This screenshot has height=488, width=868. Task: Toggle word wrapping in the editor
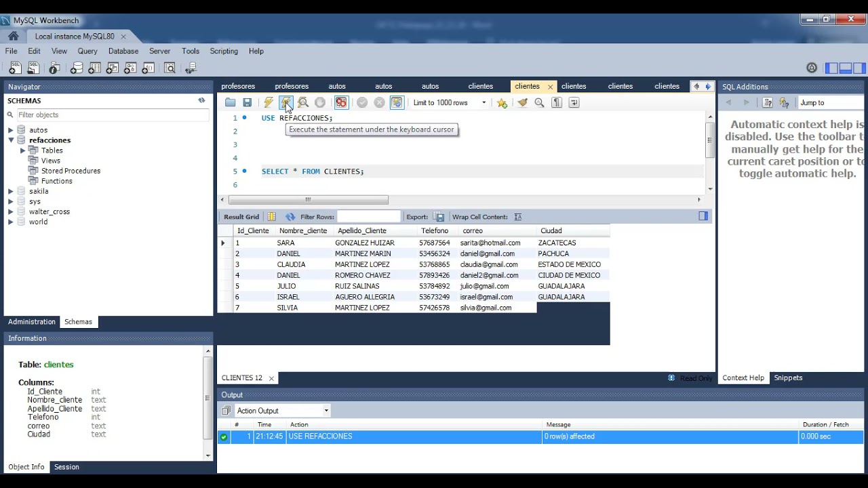pyautogui.click(x=574, y=103)
